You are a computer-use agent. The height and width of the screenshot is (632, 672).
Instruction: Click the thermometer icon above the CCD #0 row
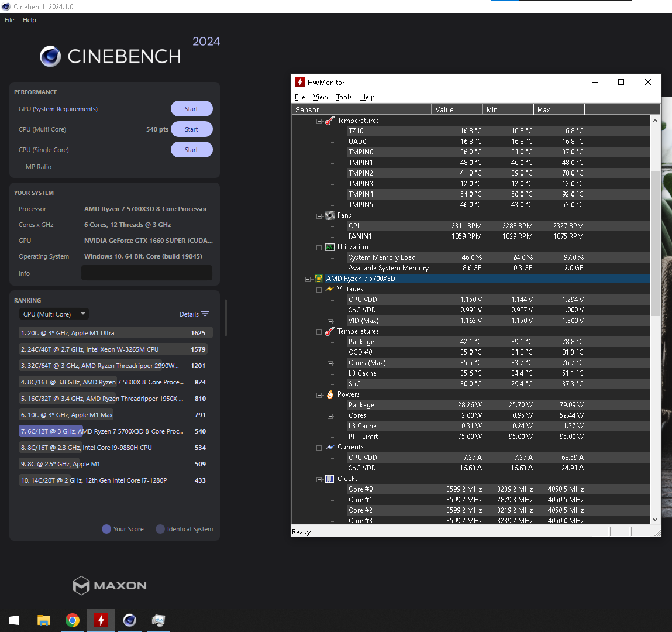(330, 331)
